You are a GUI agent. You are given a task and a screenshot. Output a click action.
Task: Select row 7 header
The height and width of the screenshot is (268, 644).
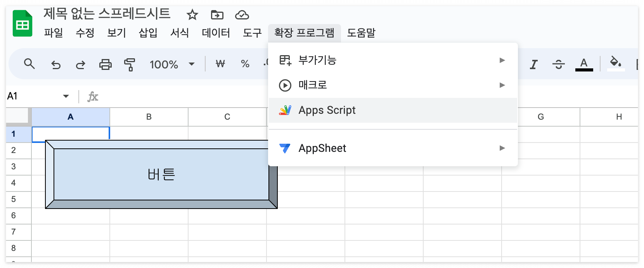(x=19, y=232)
